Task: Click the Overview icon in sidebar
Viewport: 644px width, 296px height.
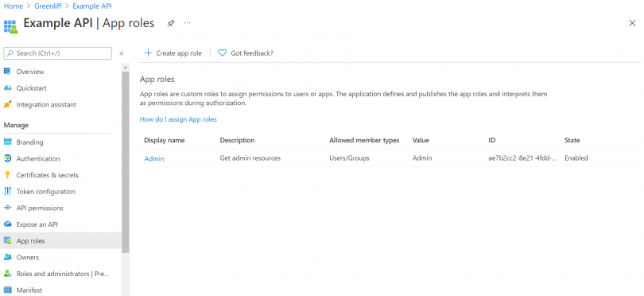Action: coord(7,72)
